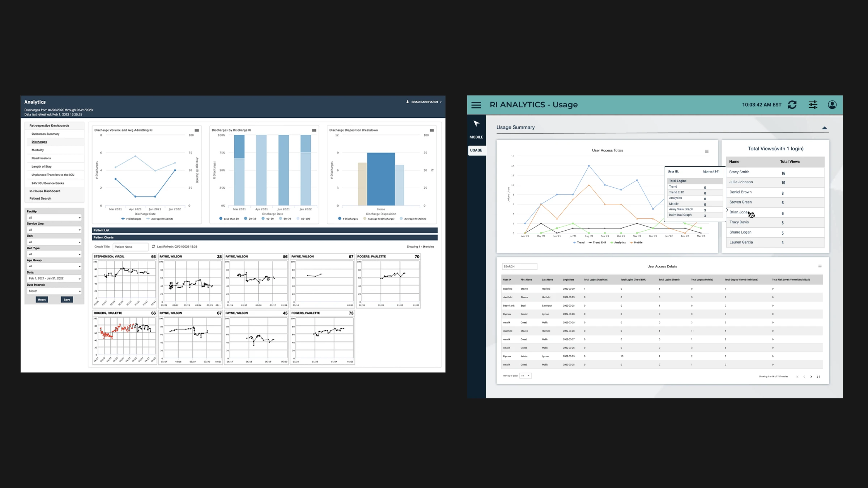The width and height of the screenshot is (868, 488).
Task: Open User Access Totals chart menu
Action: click(707, 151)
